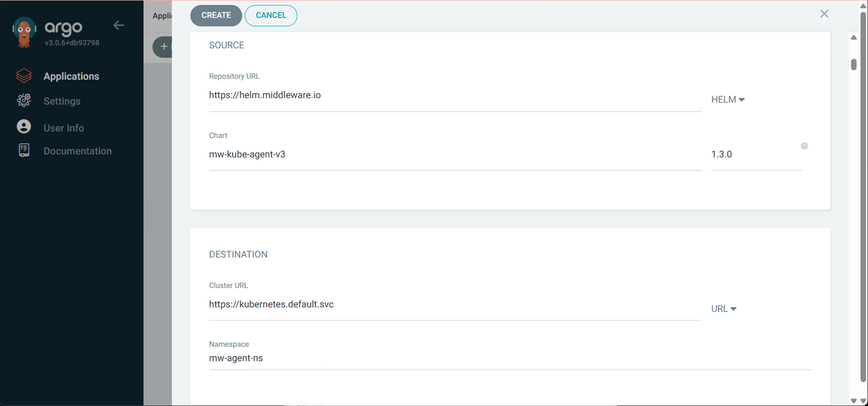Open Settings from the sidebar
The height and width of the screenshot is (406, 868).
click(x=62, y=101)
